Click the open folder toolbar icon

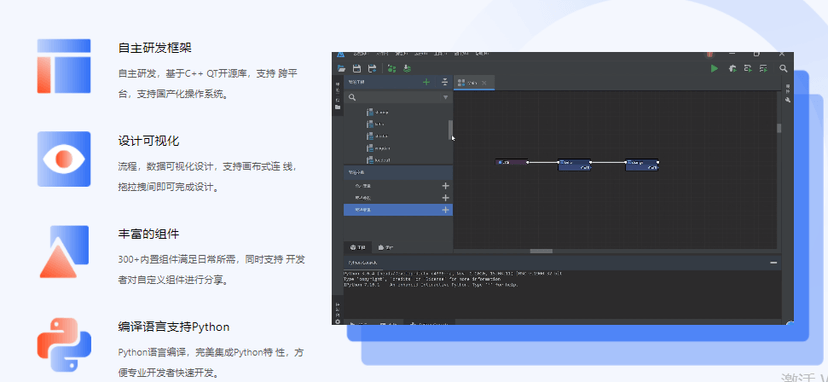(342, 68)
